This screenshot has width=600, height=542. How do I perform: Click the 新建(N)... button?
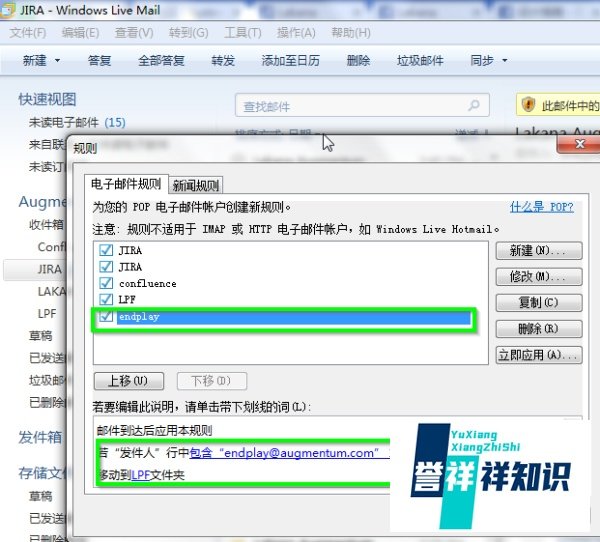tap(539, 251)
